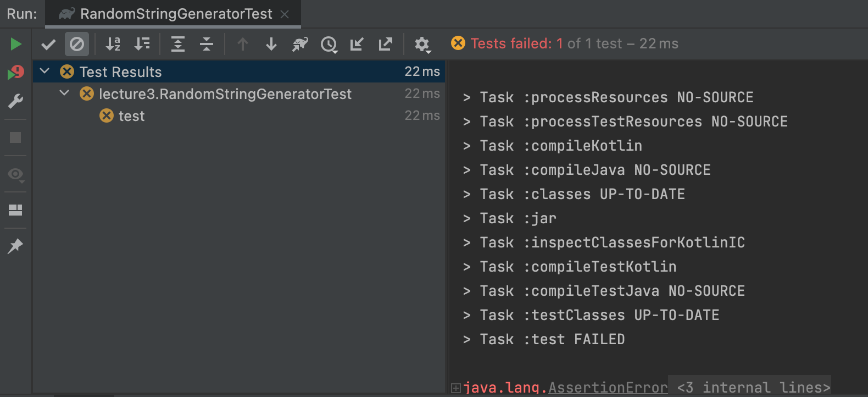
Task: Toggle show passed tests checkmark
Action: click(48, 44)
